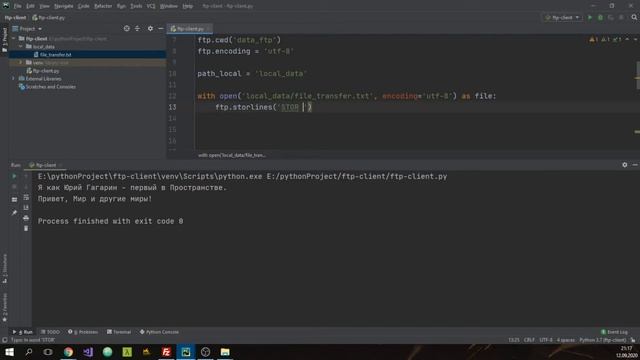Click the line 13 gutter number
Viewport: 640px width, 360px height.
click(x=173, y=107)
